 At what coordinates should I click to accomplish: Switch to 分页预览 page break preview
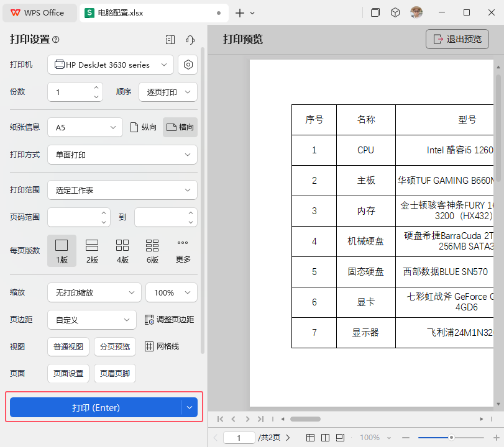(x=115, y=346)
